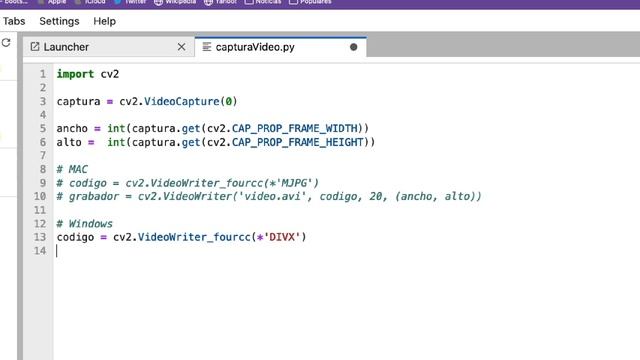Click the '# Windows' comment line
The image size is (640, 360).
pyautogui.click(x=84, y=224)
